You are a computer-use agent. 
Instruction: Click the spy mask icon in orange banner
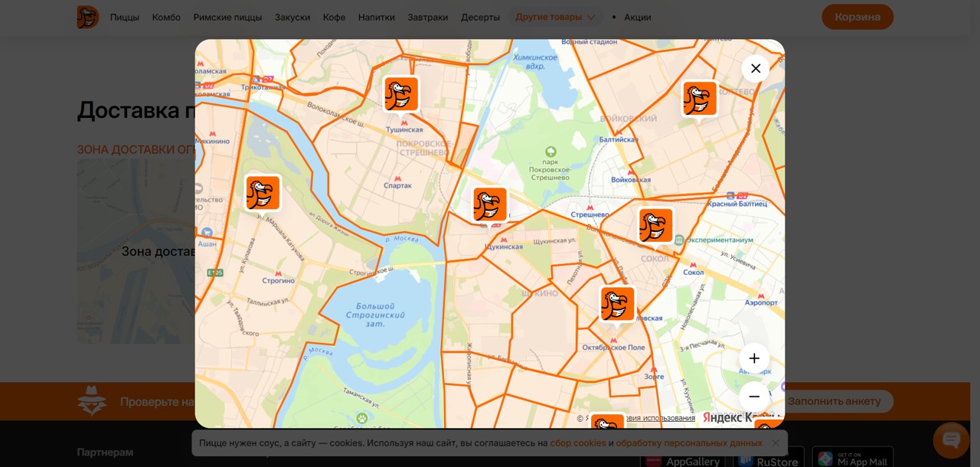[92, 401]
